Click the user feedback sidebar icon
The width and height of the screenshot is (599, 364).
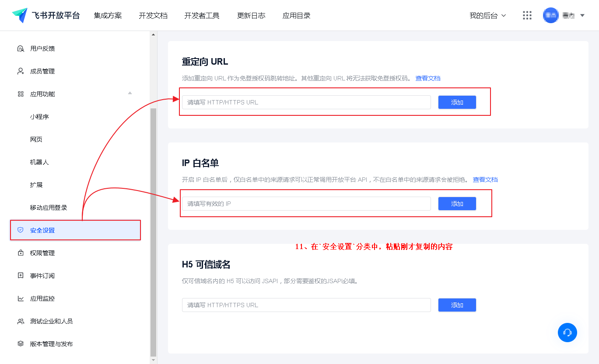[21, 49]
